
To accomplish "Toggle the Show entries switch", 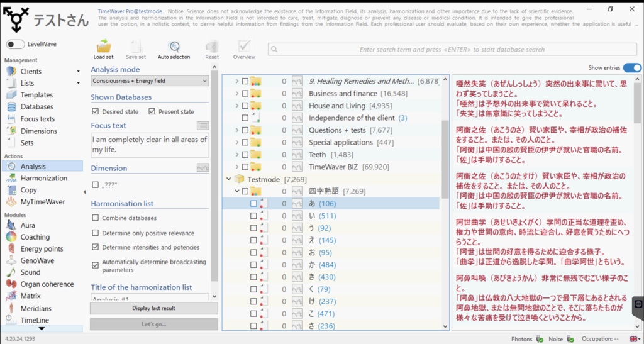I will point(632,68).
